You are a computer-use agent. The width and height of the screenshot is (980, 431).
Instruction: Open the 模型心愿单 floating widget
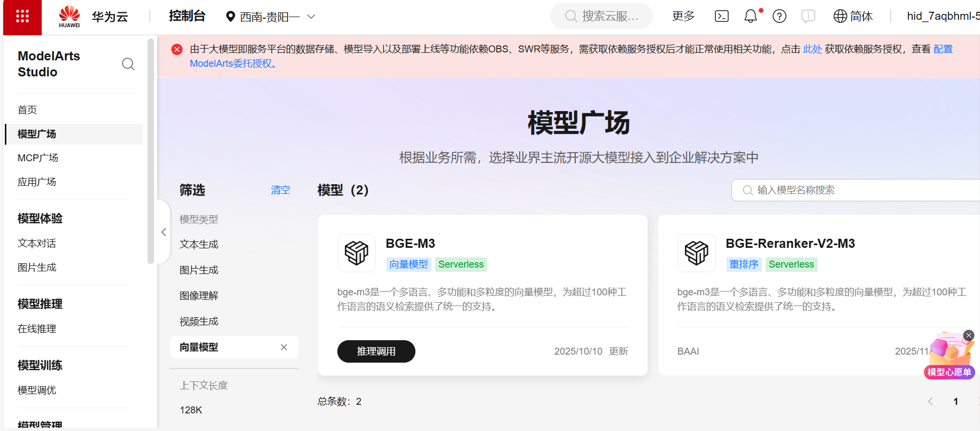[950, 357]
